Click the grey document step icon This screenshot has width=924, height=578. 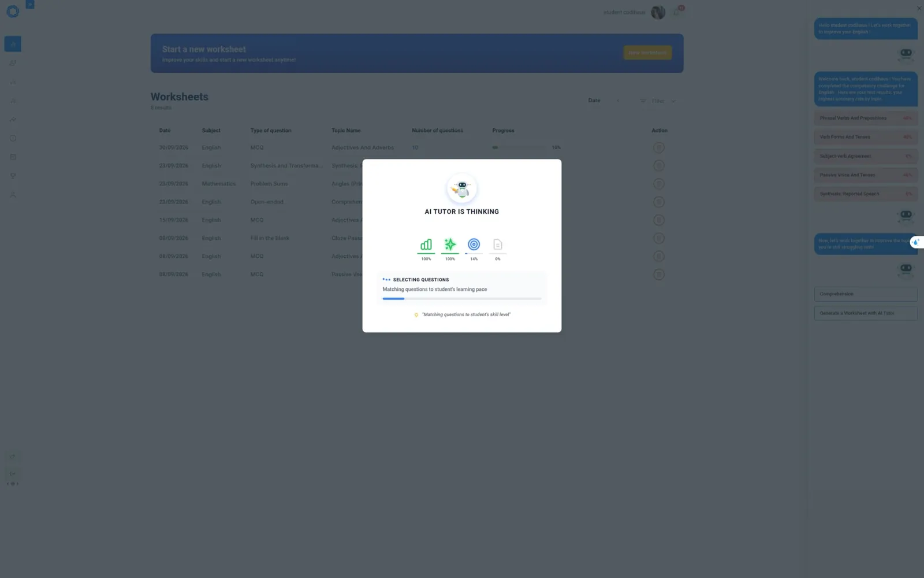tap(498, 244)
